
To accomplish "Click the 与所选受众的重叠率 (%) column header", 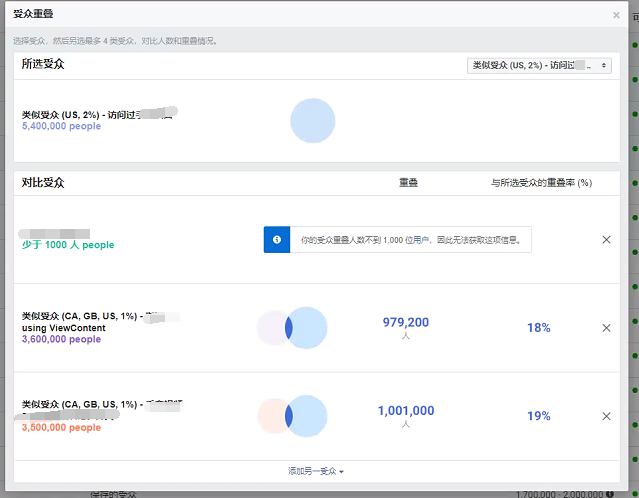I will pyautogui.click(x=541, y=183).
